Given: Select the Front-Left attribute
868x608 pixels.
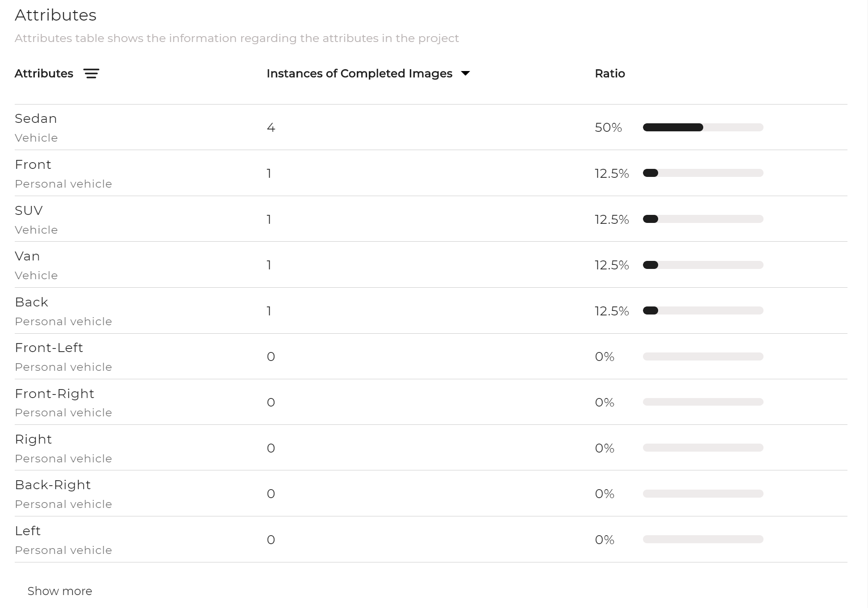Looking at the screenshot, I should click(x=49, y=348).
